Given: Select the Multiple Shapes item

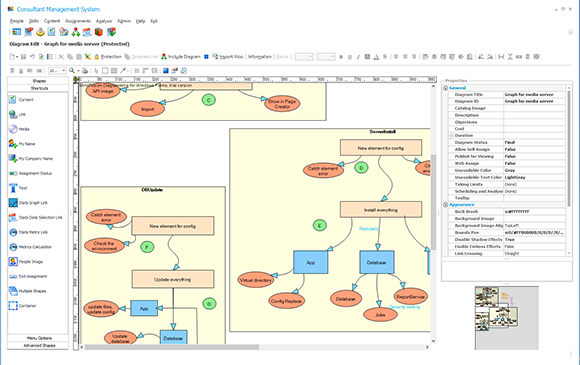Looking at the screenshot, I should [28, 291].
